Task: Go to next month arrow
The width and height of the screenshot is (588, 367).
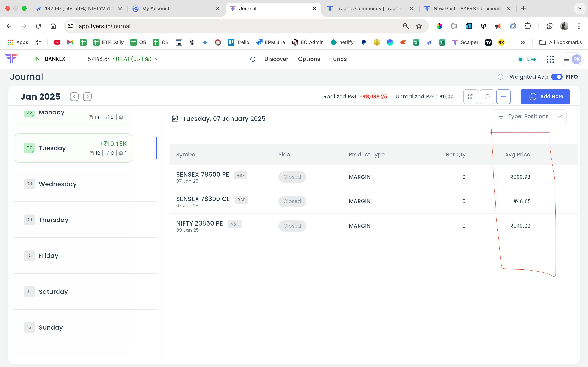Action: (87, 97)
